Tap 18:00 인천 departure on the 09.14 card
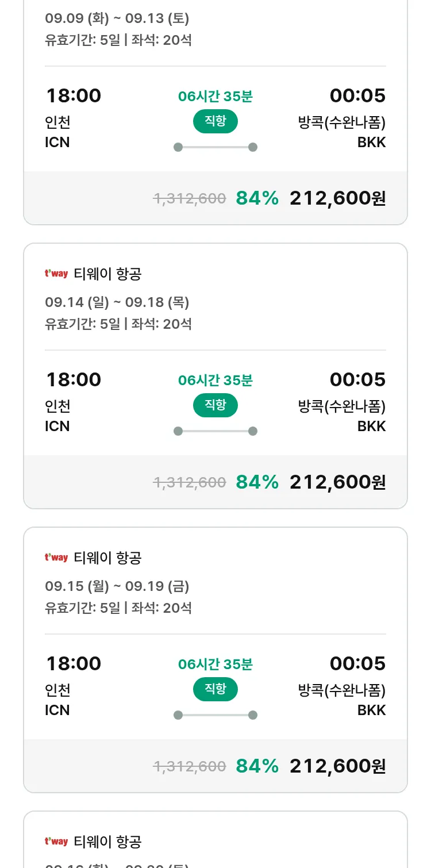 73,380
